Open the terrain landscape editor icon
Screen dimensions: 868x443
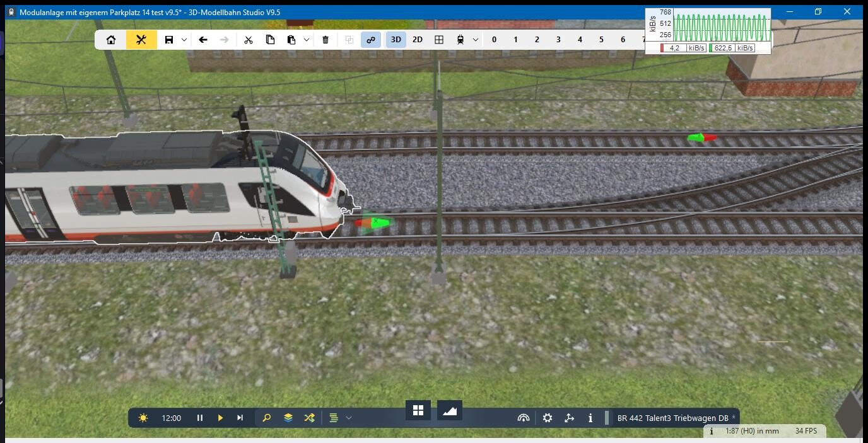pyautogui.click(x=449, y=411)
